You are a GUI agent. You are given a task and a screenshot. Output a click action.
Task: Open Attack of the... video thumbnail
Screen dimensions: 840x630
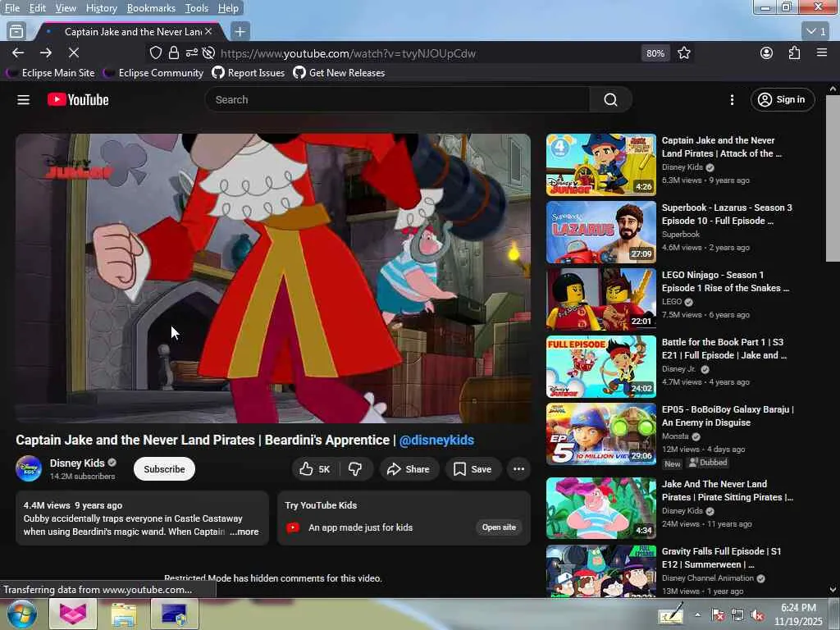[x=601, y=165]
